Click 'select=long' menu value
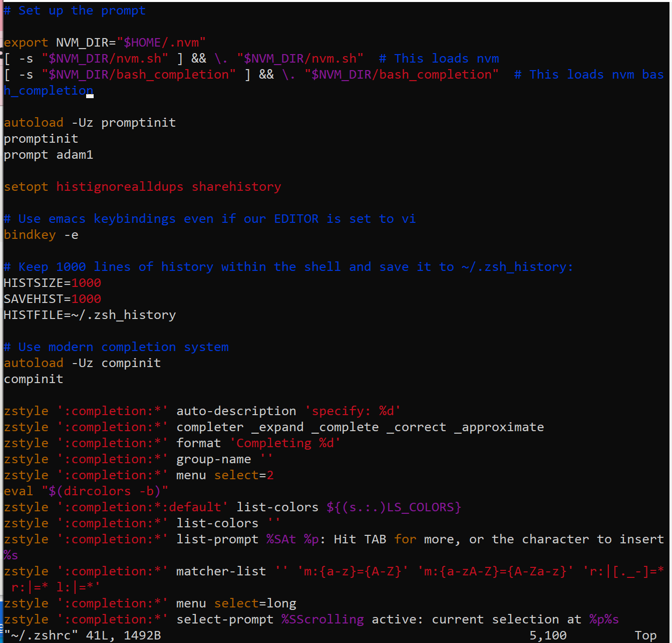The image size is (672, 643). [255, 603]
